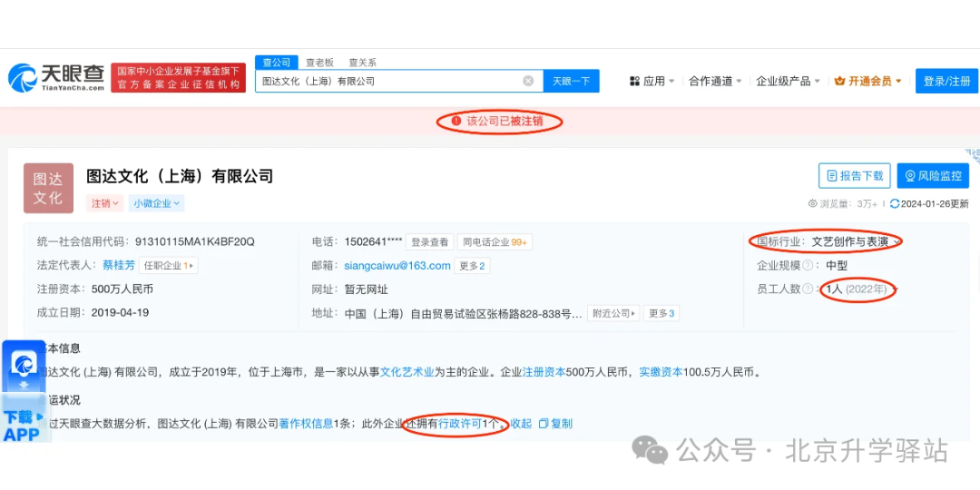Click the crown icon beside 开通会员
Image resolution: width=980 pixels, height=490 pixels.
(839, 82)
